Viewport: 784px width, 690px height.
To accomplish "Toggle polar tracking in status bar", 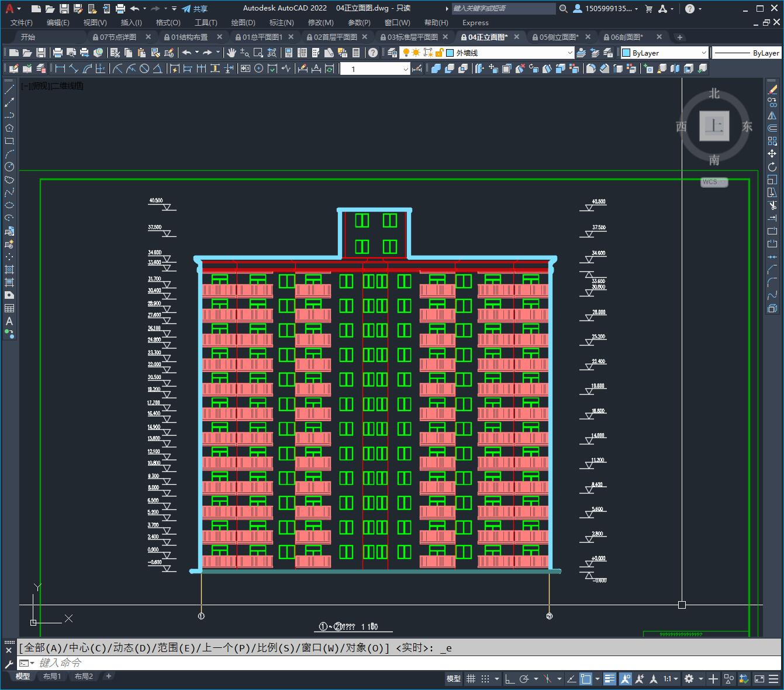I will point(524,679).
